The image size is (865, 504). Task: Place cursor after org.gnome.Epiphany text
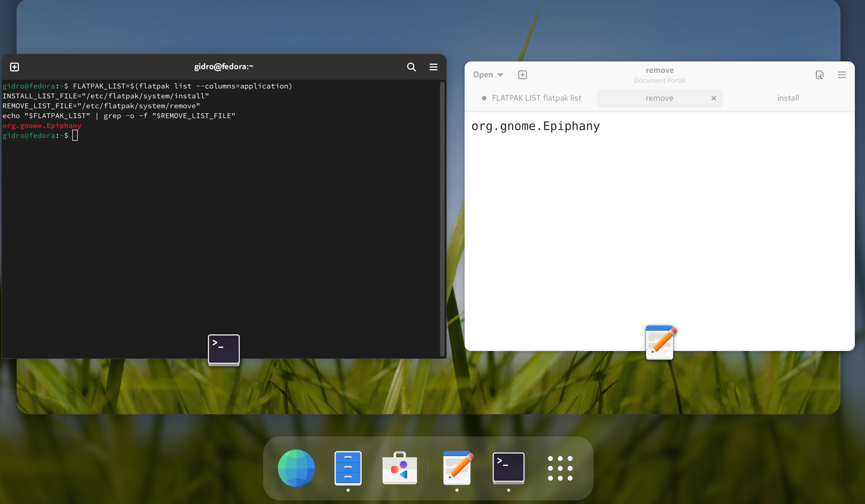coord(604,126)
